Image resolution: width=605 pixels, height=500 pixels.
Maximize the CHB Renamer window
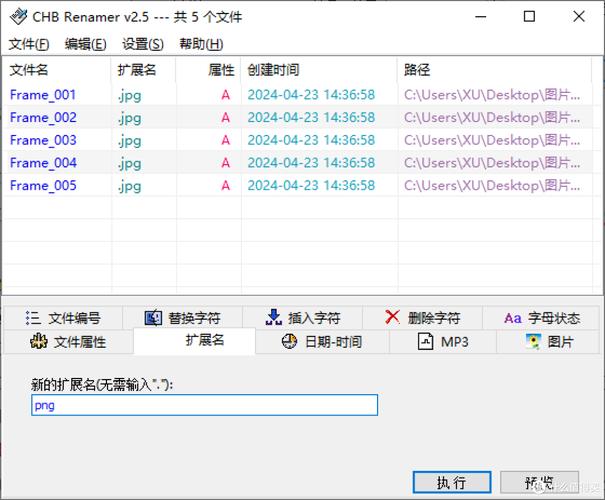[x=529, y=17]
